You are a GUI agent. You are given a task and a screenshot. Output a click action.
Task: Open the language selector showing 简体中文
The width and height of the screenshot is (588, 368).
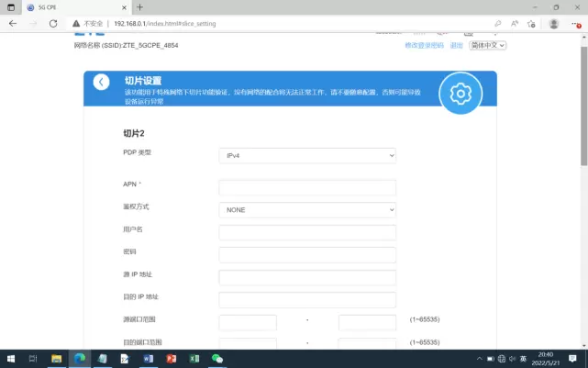[x=487, y=45]
